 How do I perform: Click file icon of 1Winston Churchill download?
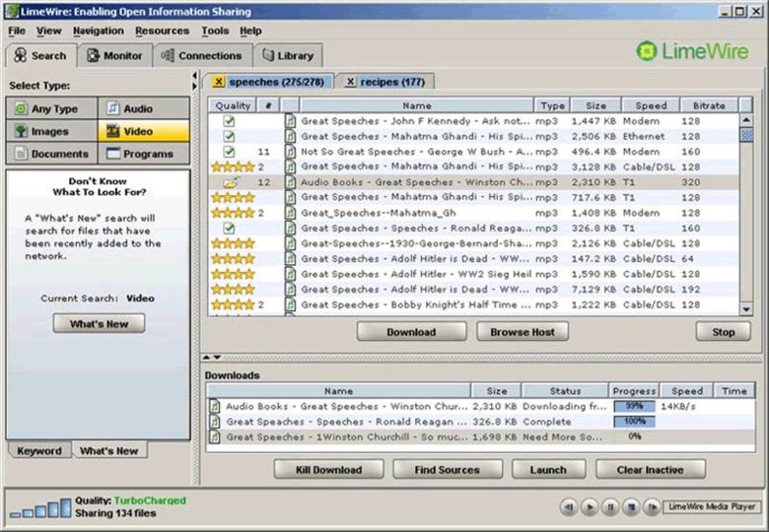(214, 436)
